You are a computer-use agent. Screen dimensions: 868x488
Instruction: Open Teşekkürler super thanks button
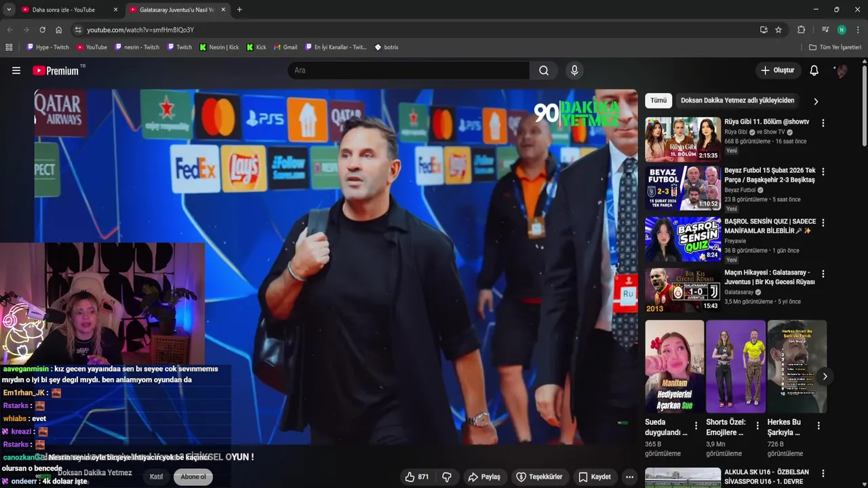(x=540, y=476)
